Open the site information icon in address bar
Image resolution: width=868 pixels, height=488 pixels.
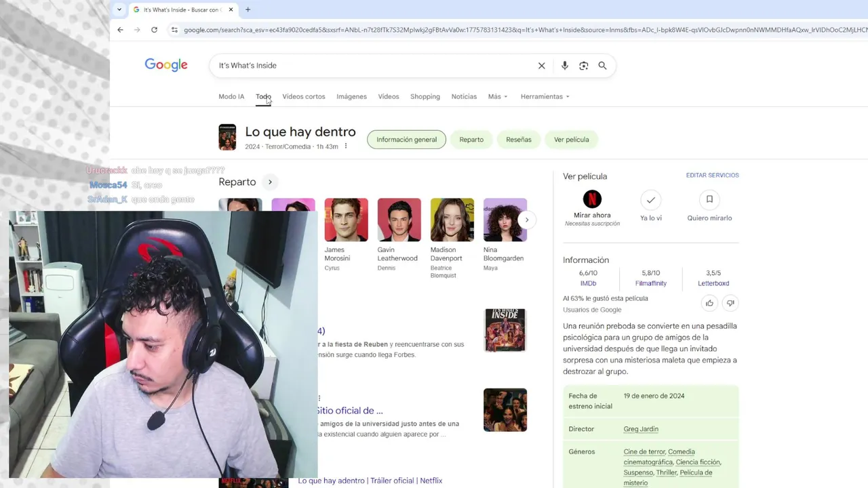pos(174,30)
